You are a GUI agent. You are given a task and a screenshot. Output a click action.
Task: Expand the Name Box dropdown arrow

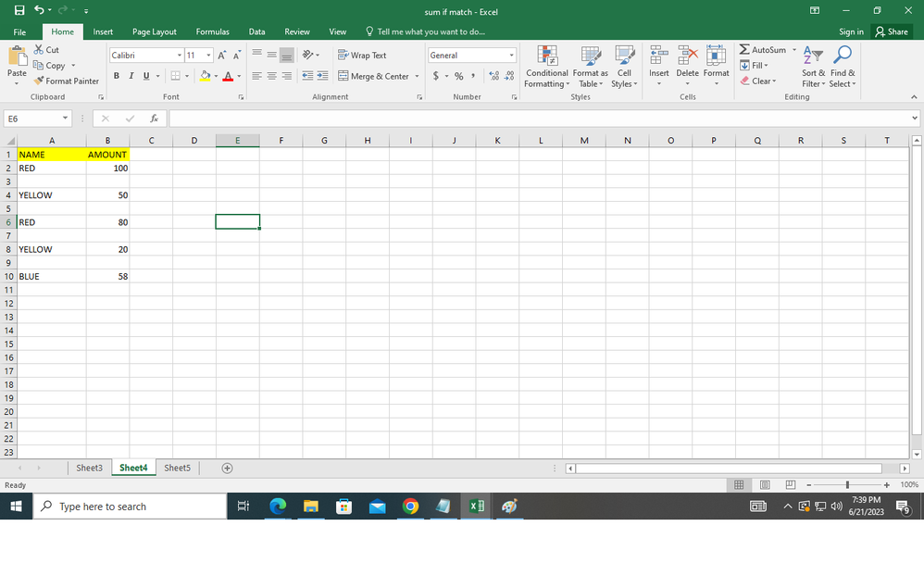[65, 119]
